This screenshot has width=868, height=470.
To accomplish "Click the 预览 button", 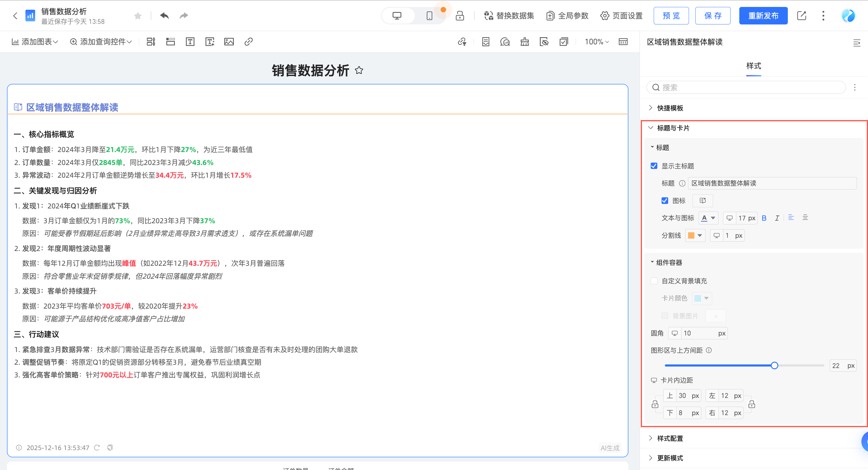I will (671, 16).
